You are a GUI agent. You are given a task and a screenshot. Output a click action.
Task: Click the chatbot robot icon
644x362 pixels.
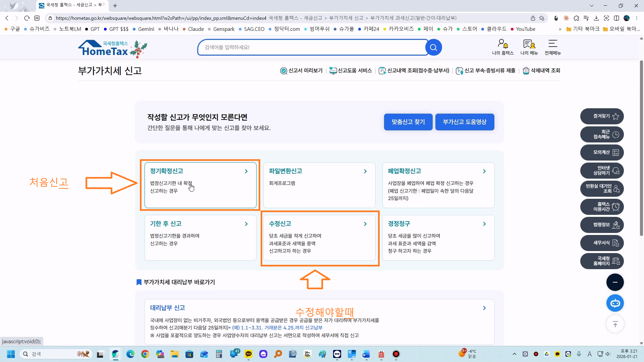click(615, 303)
